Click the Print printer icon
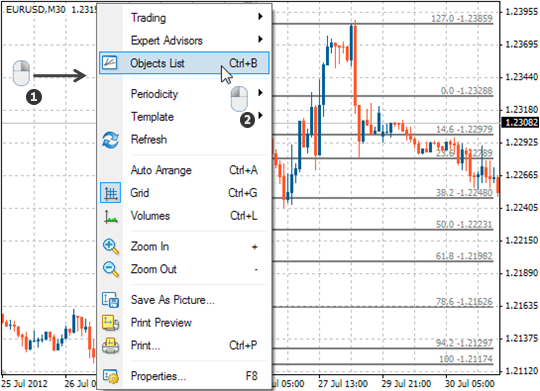Image resolution: width=540 pixels, height=391 pixels. coord(111,346)
